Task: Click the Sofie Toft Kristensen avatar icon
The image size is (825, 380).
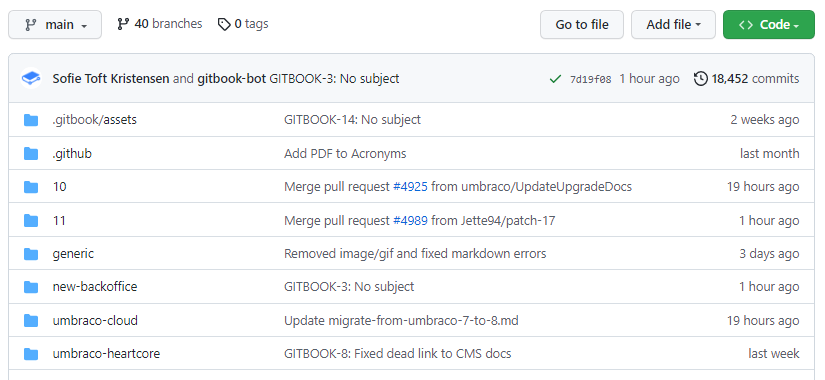Action: (31, 79)
